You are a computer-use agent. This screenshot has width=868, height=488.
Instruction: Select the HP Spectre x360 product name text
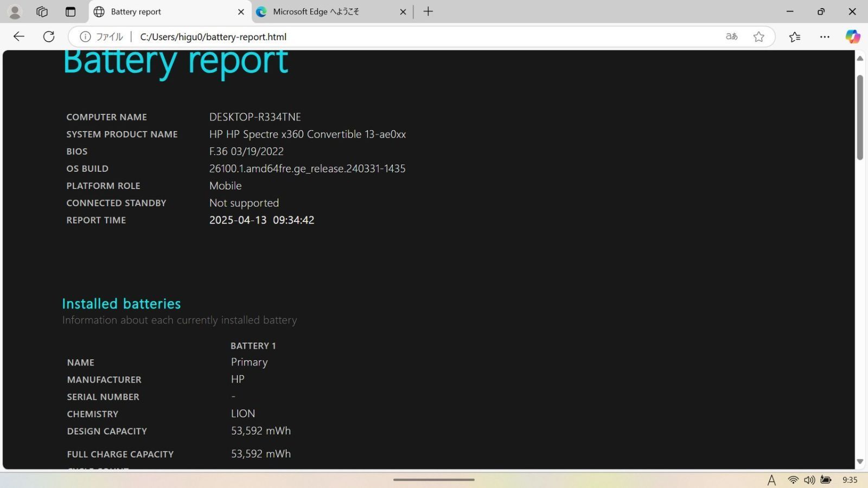308,134
